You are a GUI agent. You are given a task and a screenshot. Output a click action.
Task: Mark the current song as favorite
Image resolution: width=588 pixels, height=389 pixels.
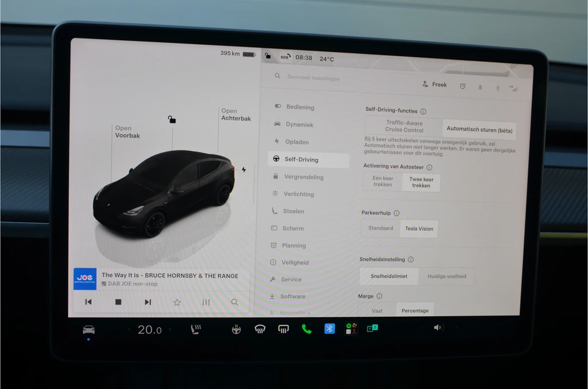coord(177,302)
